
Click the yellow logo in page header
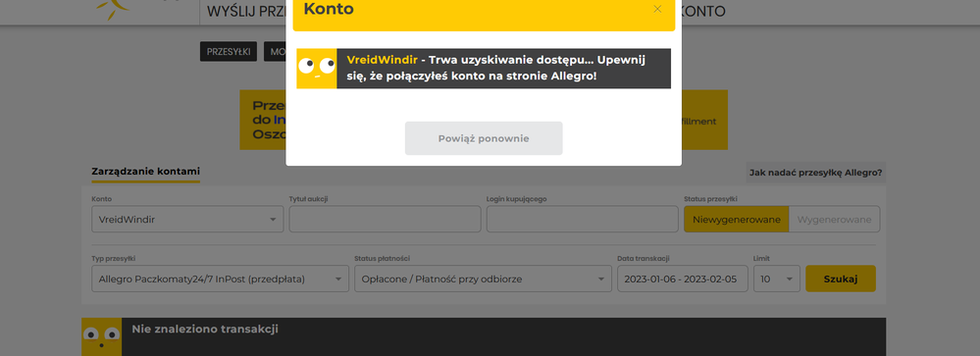(113, 9)
